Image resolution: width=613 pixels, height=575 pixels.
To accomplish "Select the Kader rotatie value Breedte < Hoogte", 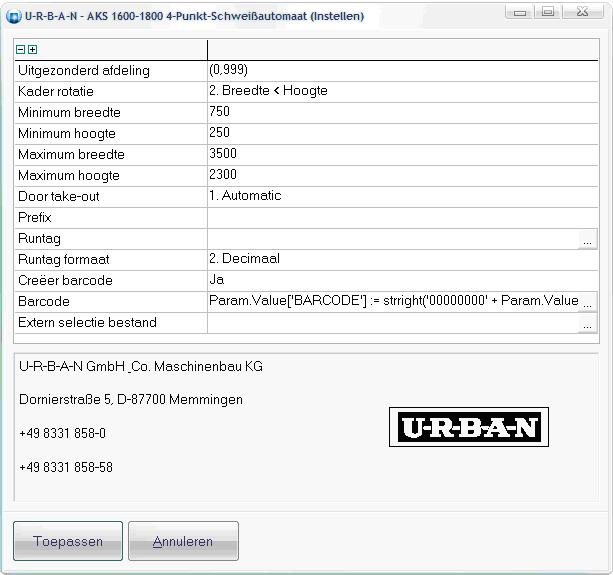I will (x=403, y=91).
